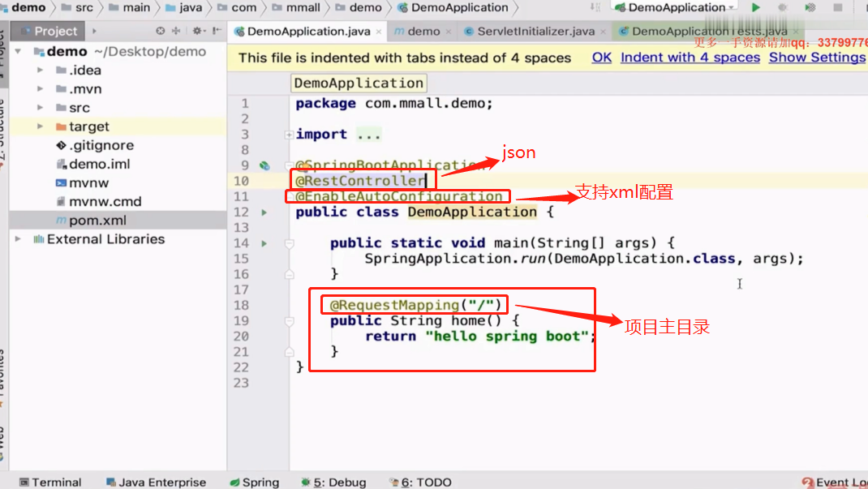Click run gutter arrow on line 12
868x489 pixels.
pos(264,212)
